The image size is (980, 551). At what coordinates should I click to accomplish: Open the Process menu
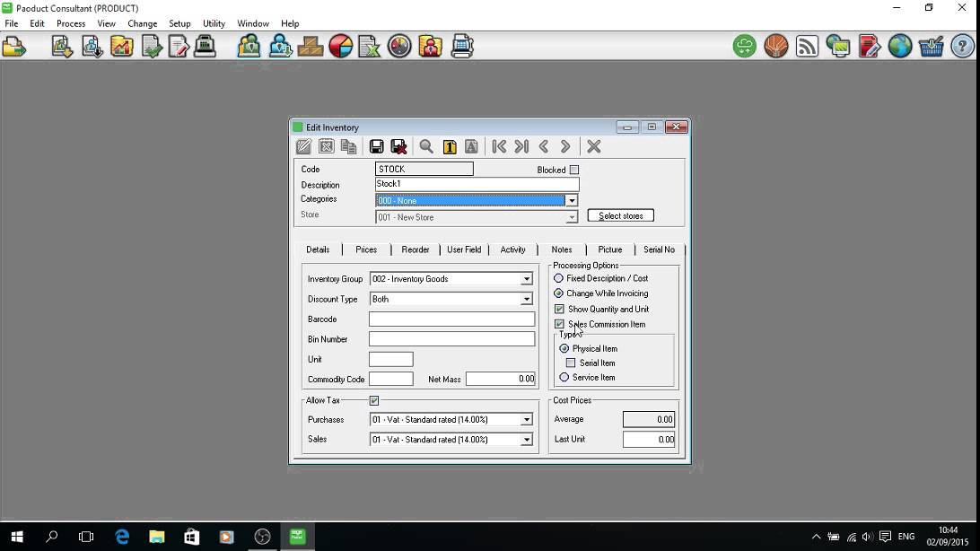click(71, 23)
